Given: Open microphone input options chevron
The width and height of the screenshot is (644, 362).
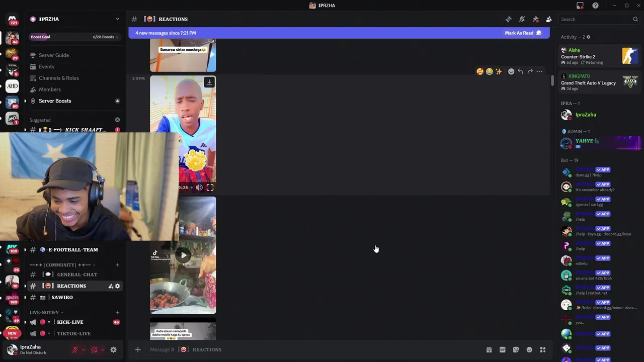Looking at the screenshot, I should [84, 350].
